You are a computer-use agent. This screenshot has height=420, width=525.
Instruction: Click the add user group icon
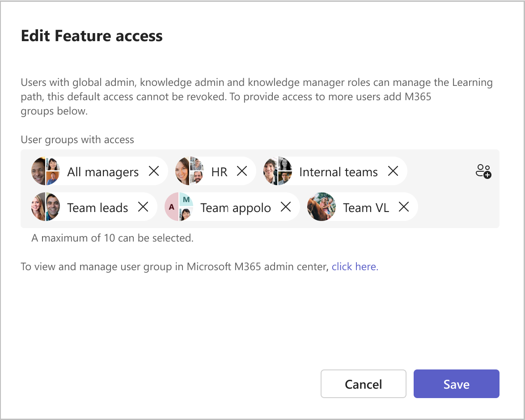coord(483,171)
